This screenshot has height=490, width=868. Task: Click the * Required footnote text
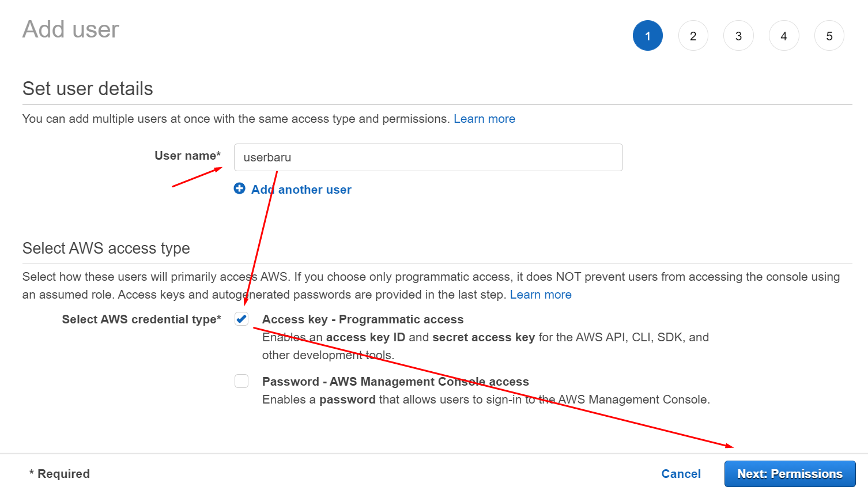click(59, 474)
